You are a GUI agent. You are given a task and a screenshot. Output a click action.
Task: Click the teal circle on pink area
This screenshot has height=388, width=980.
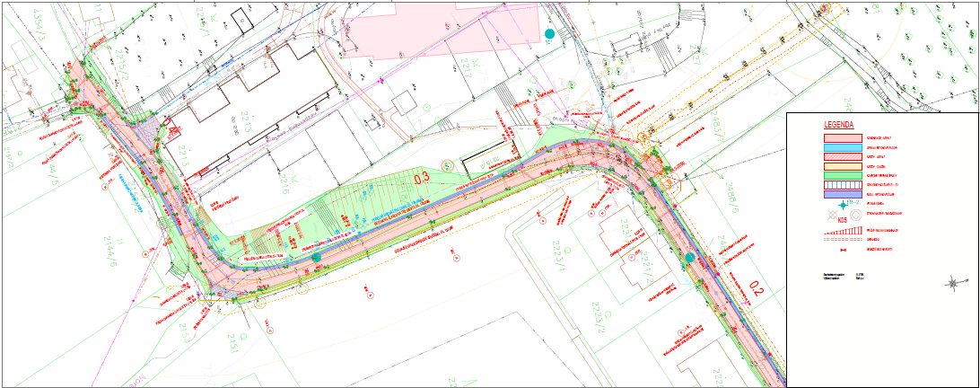coord(549,34)
